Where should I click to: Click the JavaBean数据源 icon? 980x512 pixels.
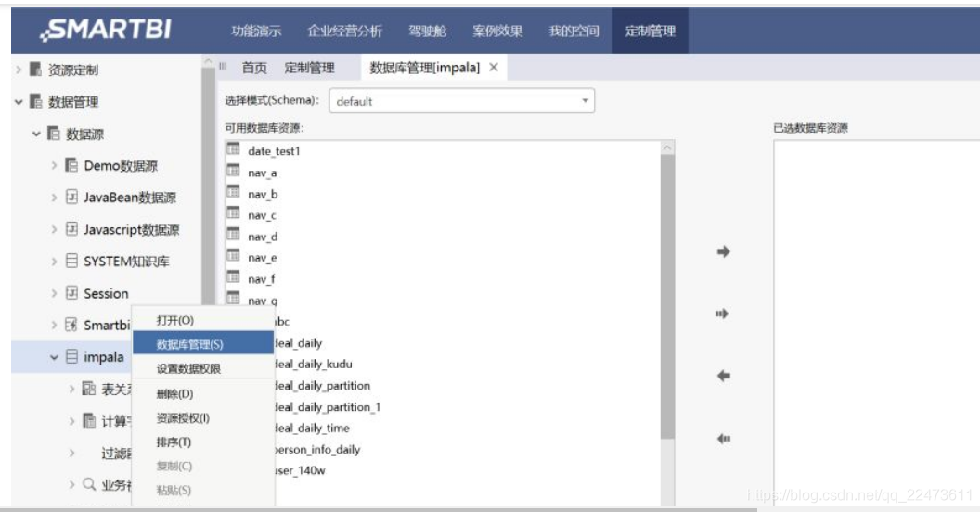[71, 198]
